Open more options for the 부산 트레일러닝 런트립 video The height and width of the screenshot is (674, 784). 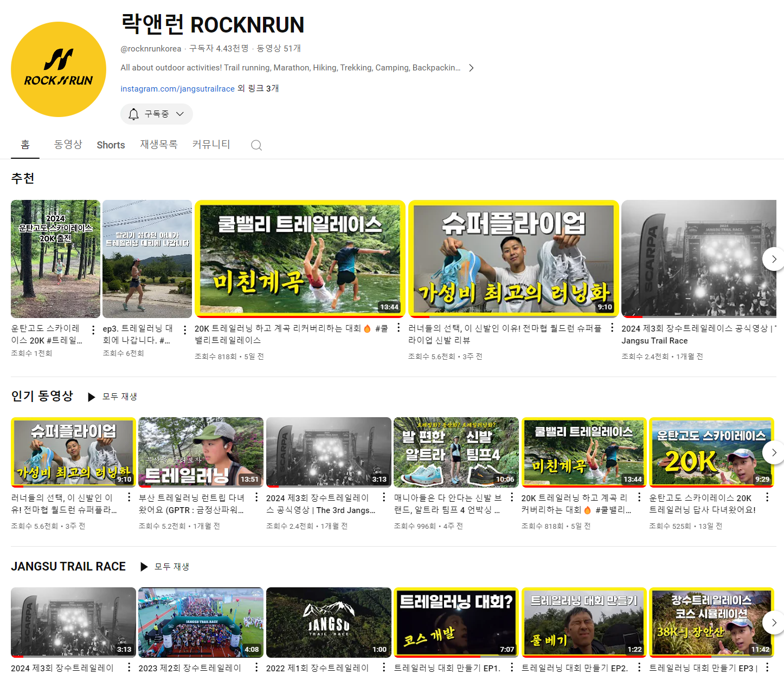pos(255,498)
